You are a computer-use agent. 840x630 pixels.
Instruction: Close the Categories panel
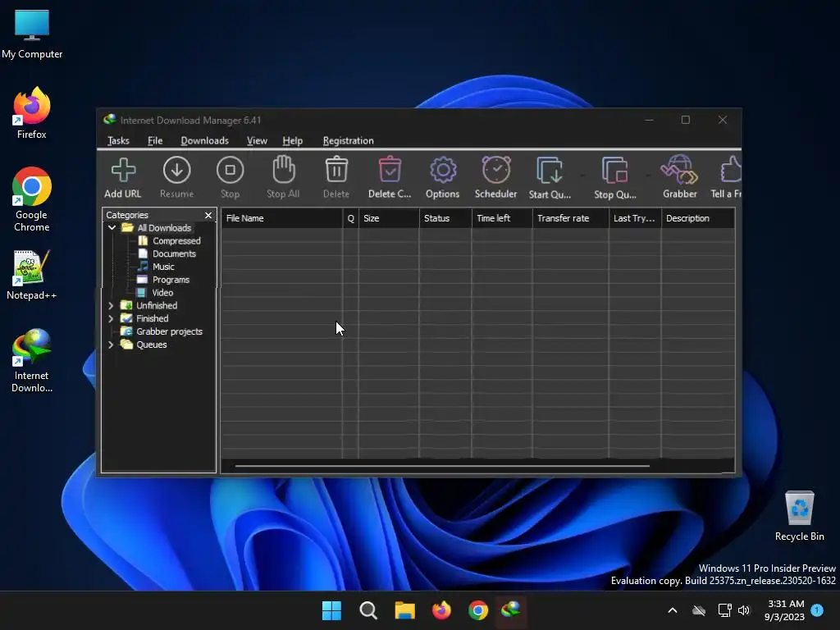click(208, 215)
